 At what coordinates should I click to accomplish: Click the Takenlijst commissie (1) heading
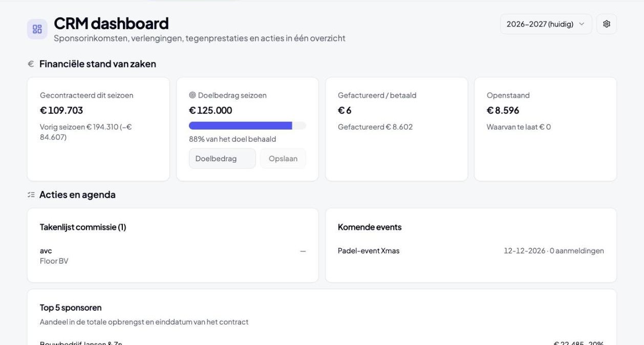pyautogui.click(x=83, y=227)
